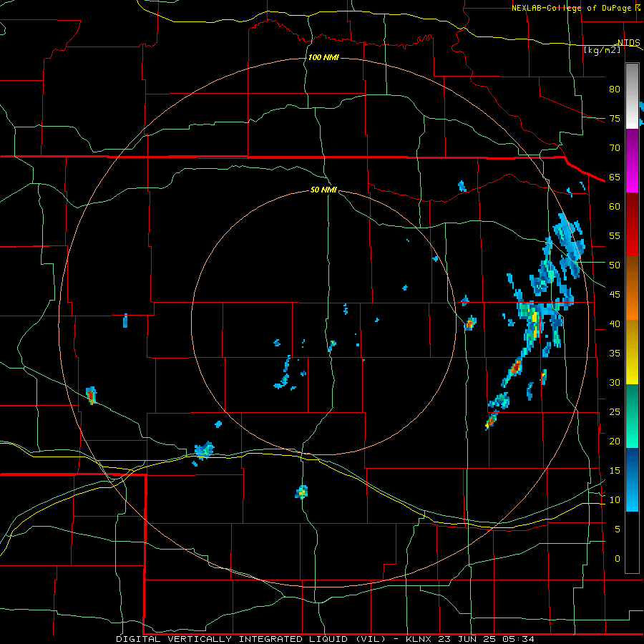This screenshot has width=644, height=644.
Task: Click the 80 value on the VIL scale
Action: [615, 89]
